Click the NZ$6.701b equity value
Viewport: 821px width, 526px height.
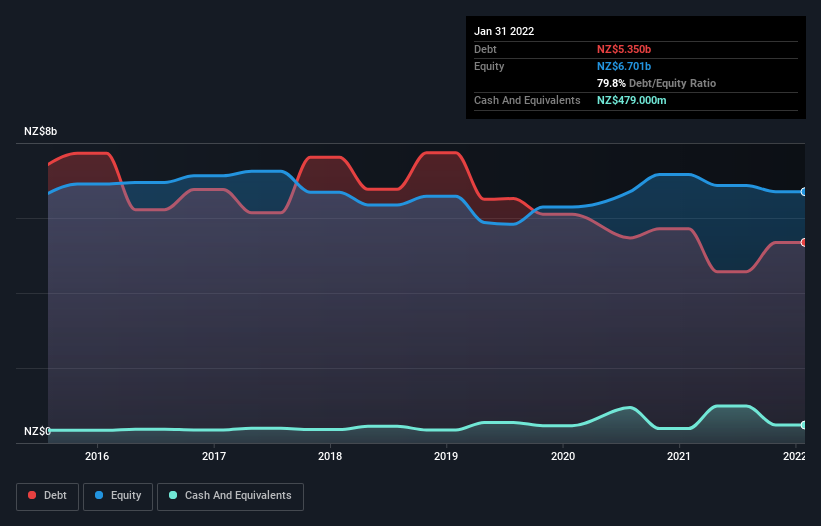coord(624,66)
